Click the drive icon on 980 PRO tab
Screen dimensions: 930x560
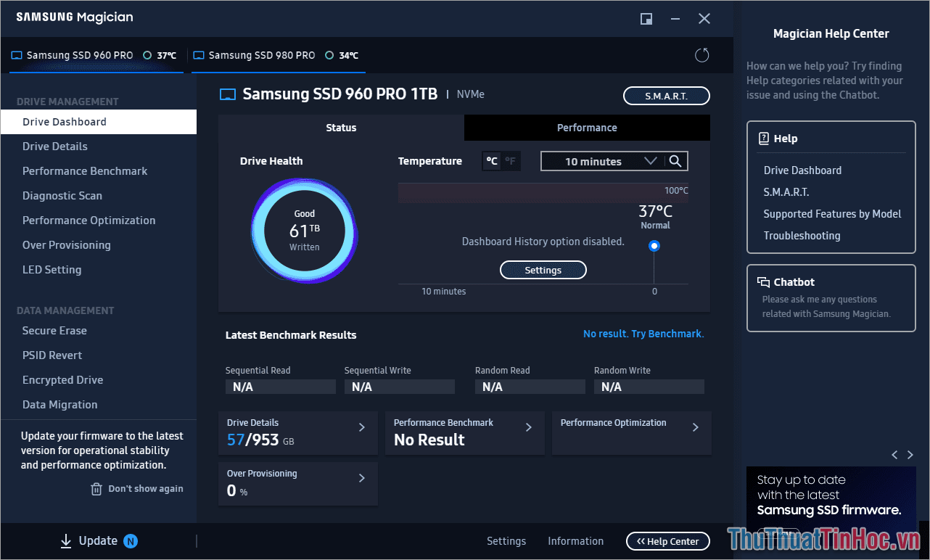click(x=199, y=55)
